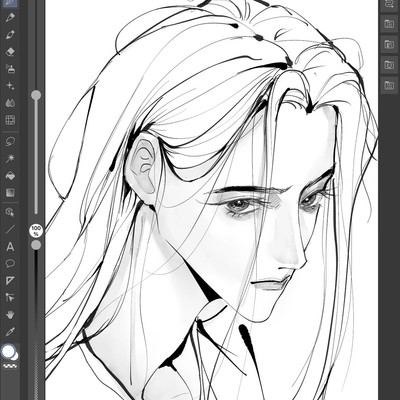The height and width of the screenshot is (400, 400).
Task: Select the Balloon speech bubble tool
Action: pyautogui.click(x=10, y=264)
